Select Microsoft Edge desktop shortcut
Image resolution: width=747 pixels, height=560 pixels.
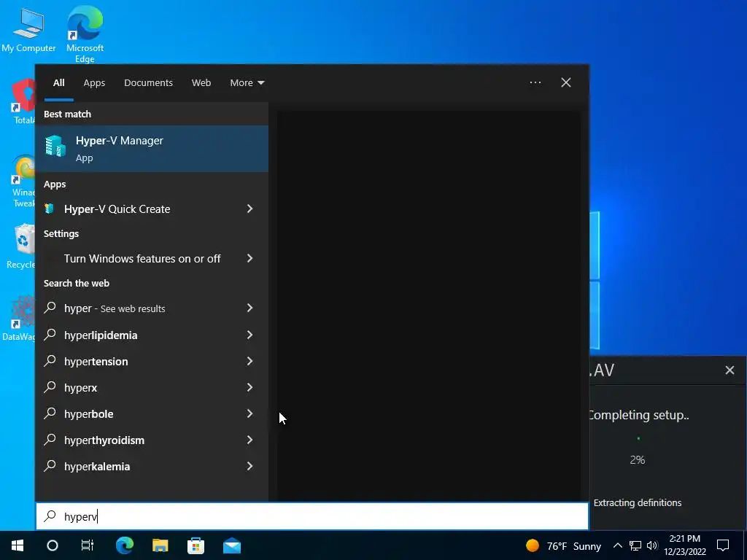pos(85,34)
